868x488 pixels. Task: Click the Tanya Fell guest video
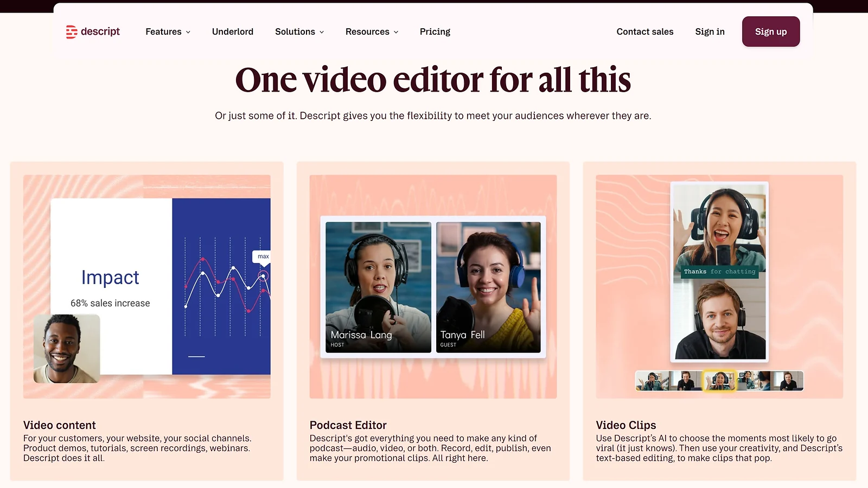pos(488,287)
